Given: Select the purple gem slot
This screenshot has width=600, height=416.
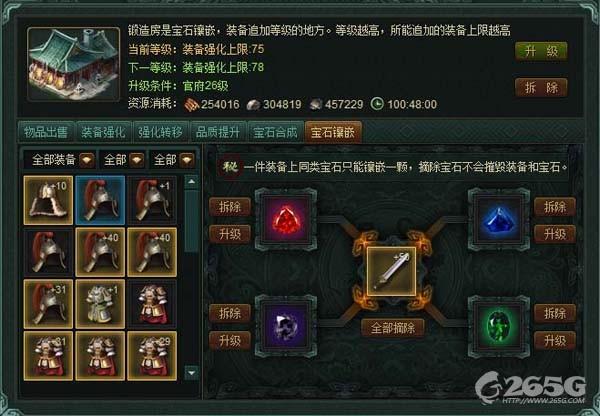Looking at the screenshot, I should [x=286, y=326].
